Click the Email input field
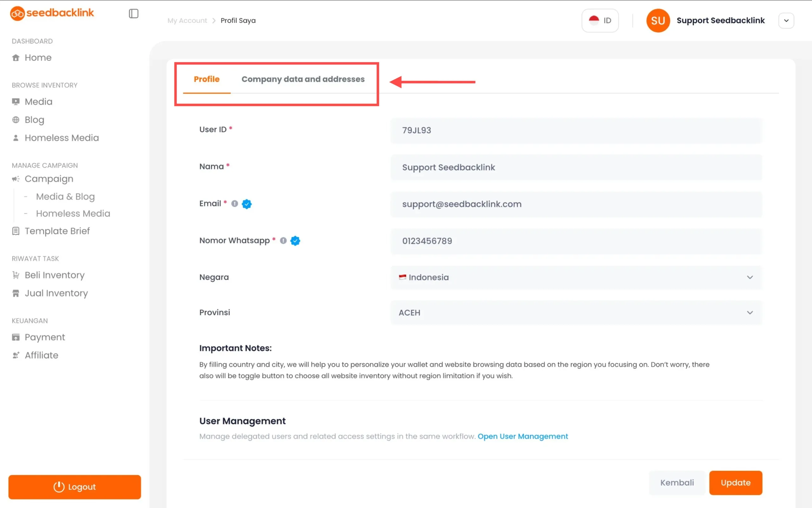 (576, 204)
